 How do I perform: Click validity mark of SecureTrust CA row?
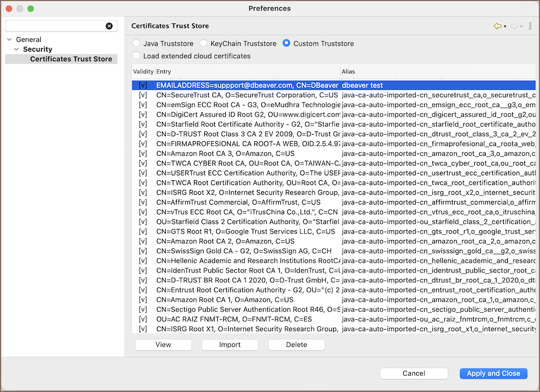[143, 95]
